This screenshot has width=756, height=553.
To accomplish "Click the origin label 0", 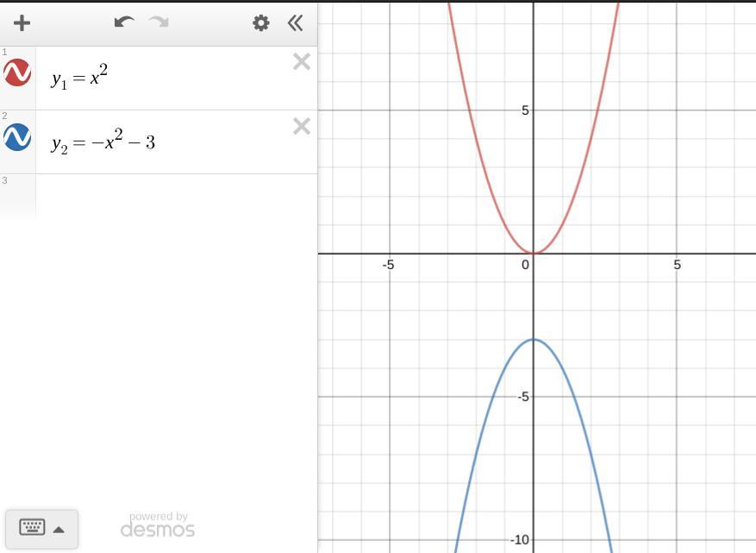I will tap(525, 265).
